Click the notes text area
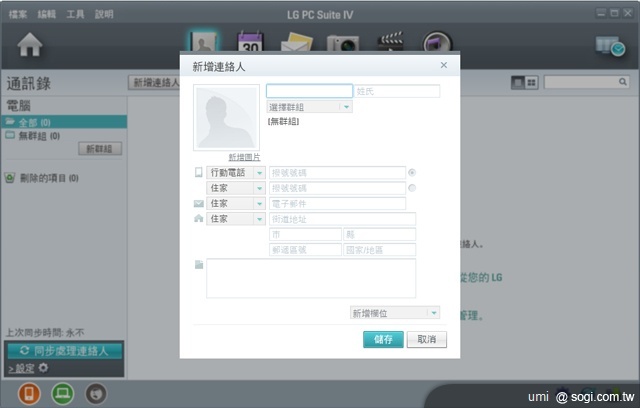 coord(311,278)
